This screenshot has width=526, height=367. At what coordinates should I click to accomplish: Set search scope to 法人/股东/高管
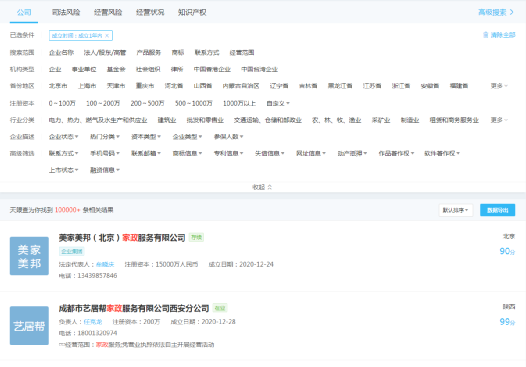[x=105, y=53]
